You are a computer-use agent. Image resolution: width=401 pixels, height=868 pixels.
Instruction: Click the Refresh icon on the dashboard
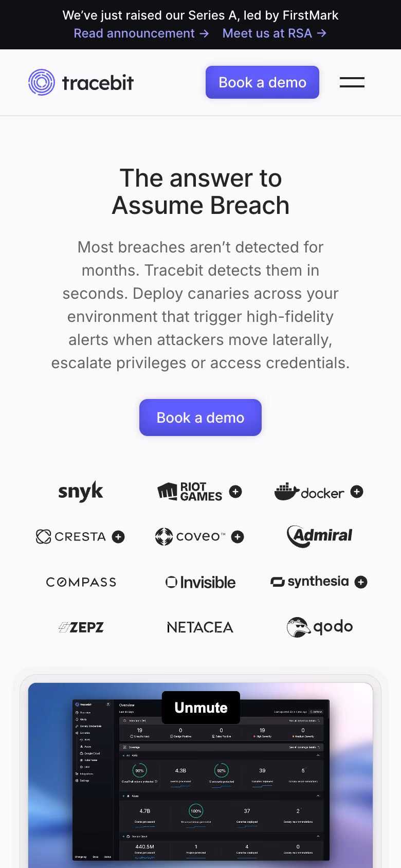[x=312, y=712]
